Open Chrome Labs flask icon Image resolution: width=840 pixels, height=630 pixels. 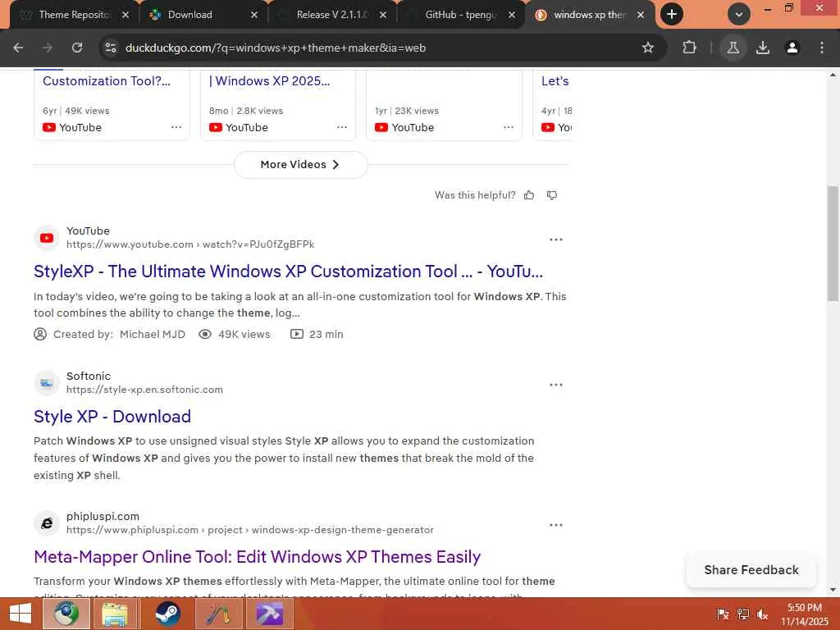[x=733, y=48]
